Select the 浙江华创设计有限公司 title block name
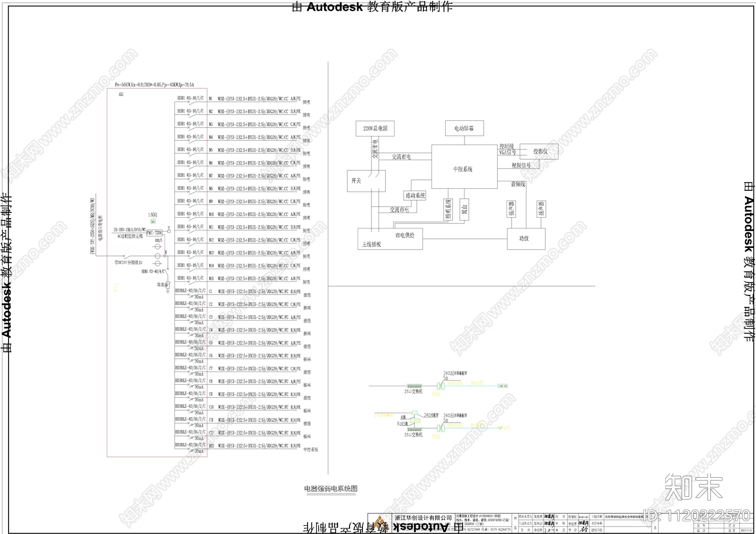 [x=423, y=518]
